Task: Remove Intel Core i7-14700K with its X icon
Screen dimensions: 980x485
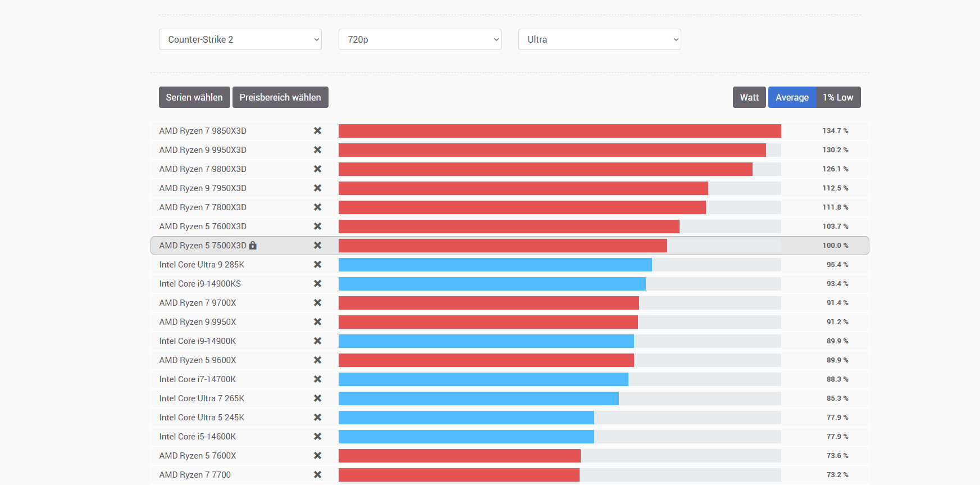Action: (317, 379)
